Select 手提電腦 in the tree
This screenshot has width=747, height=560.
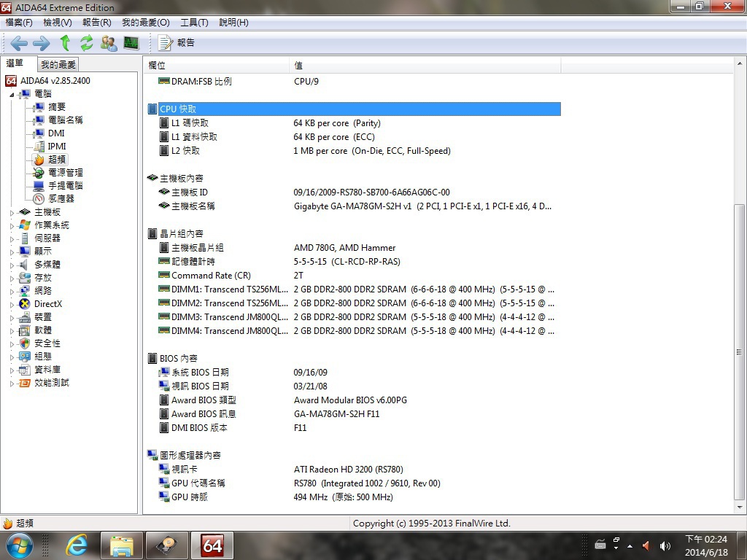coord(65,186)
